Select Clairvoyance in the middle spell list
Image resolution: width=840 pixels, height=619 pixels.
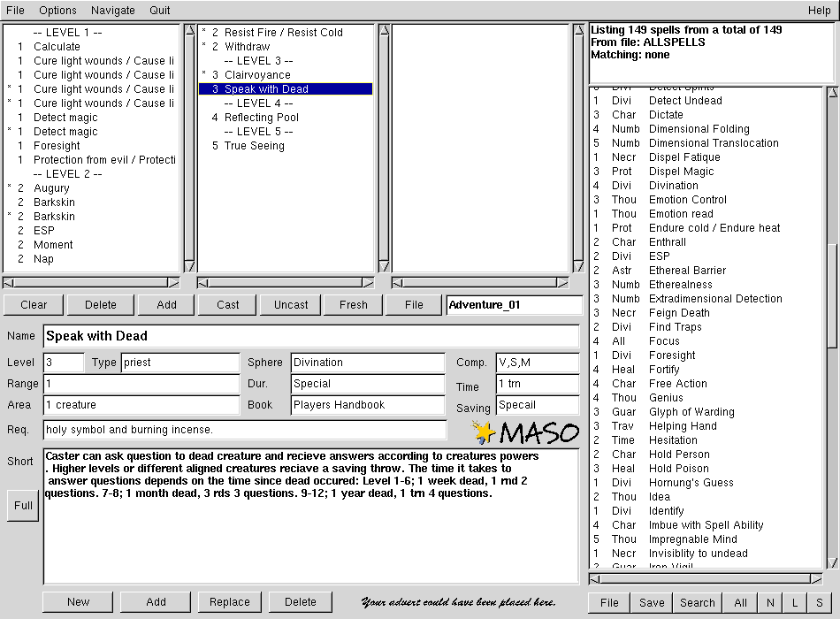256,75
